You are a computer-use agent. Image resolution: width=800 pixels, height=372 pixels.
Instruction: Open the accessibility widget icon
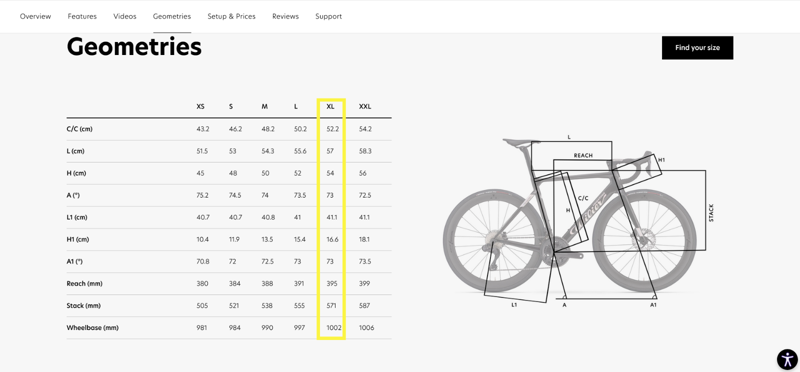[x=787, y=359]
